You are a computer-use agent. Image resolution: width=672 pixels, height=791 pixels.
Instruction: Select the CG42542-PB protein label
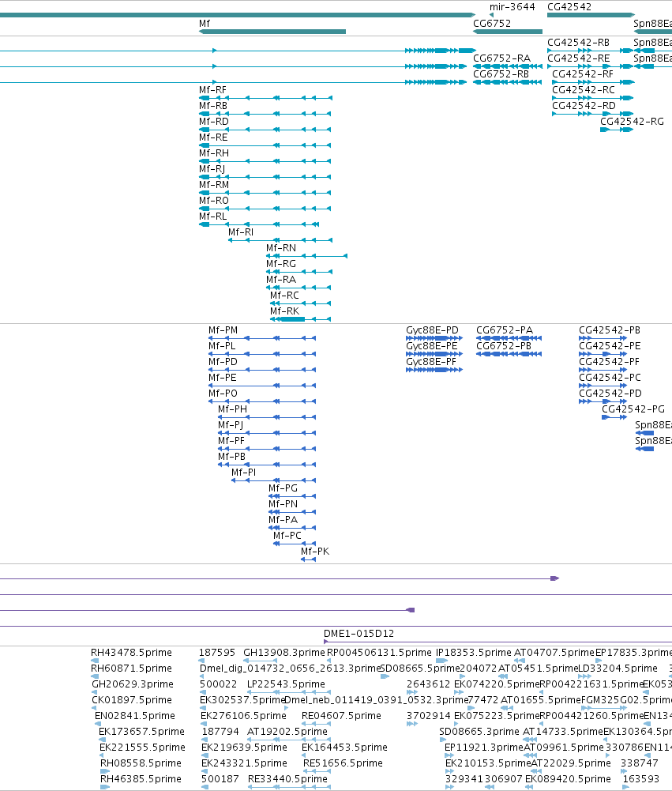click(x=610, y=330)
